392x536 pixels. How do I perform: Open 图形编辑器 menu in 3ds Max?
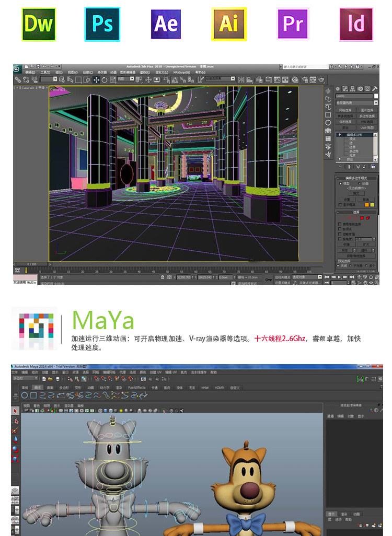[x=128, y=73]
